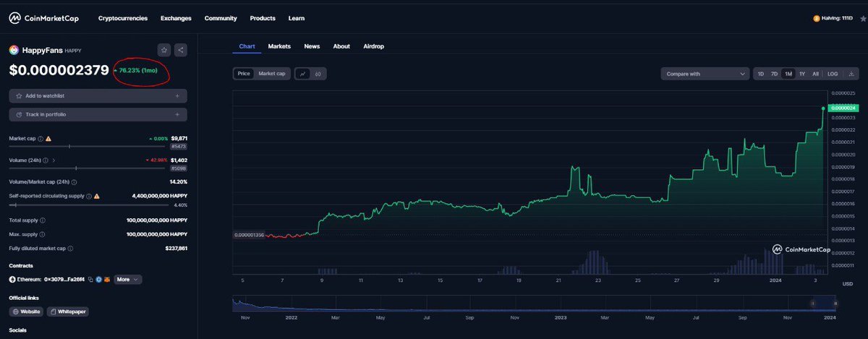Screen dimensions: 868x339
Task: Click the chart's current price endpoint dot
Action: pos(823,108)
